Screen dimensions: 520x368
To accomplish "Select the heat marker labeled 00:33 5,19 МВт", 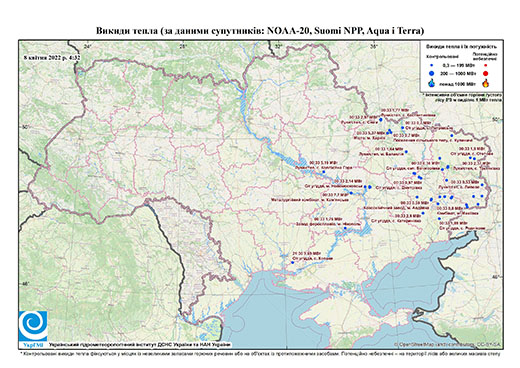I will (324, 172).
